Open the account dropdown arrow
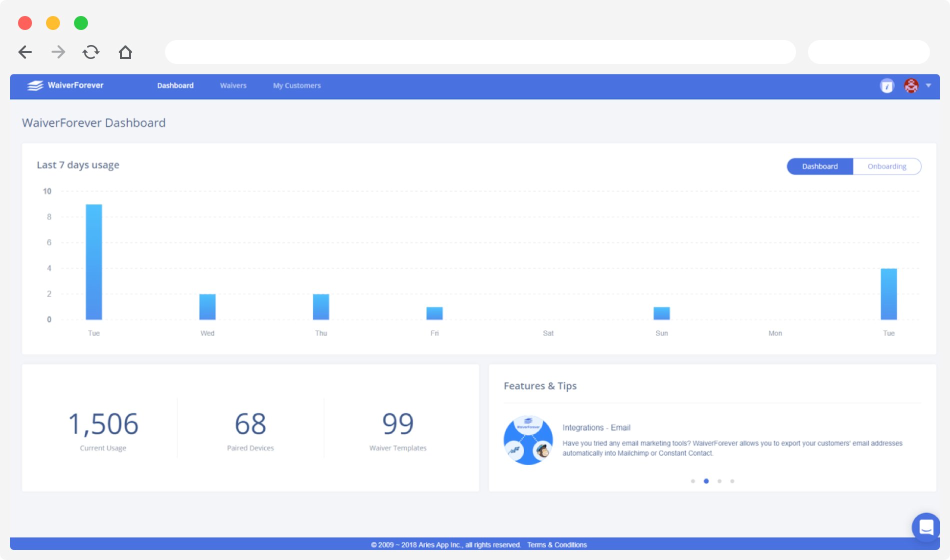The height and width of the screenshot is (560, 950). pyautogui.click(x=929, y=85)
